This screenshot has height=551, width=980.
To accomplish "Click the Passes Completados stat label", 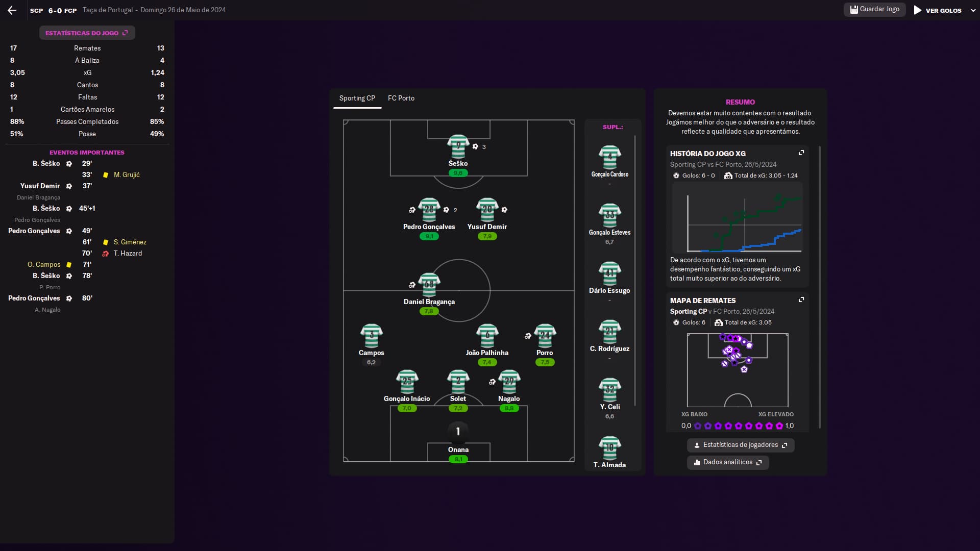I will coord(87,121).
